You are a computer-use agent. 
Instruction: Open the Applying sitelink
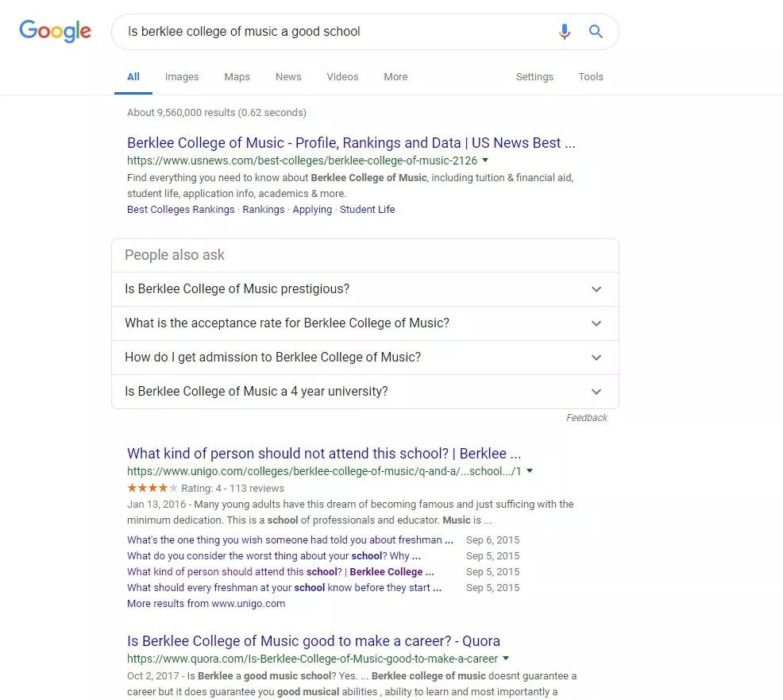312,209
